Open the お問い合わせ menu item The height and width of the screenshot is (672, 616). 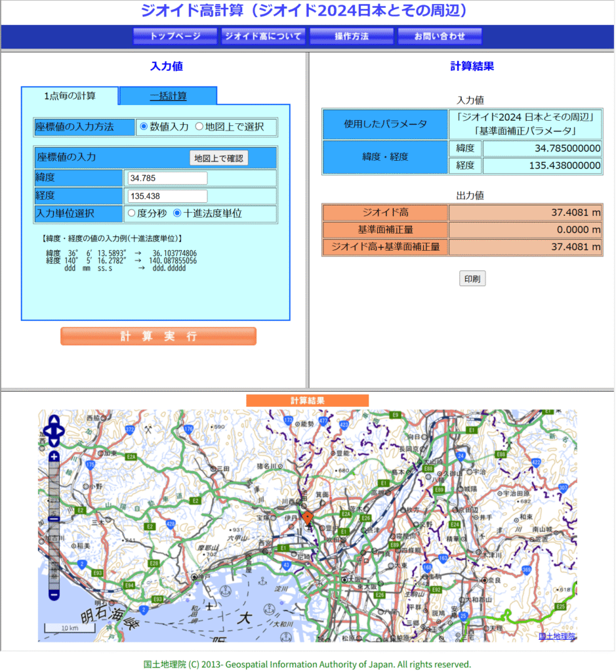pyautogui.click(x=440, y=36)
